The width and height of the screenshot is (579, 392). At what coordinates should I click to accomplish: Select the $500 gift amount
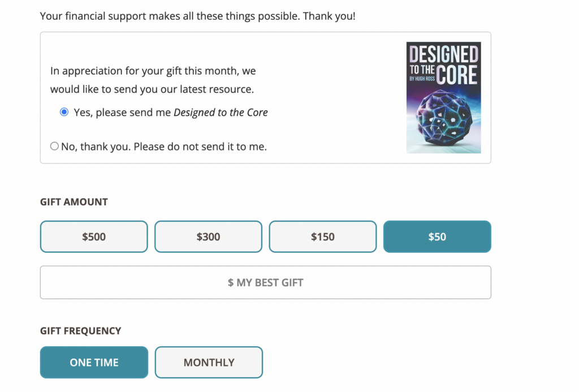(x=94, y=237)
